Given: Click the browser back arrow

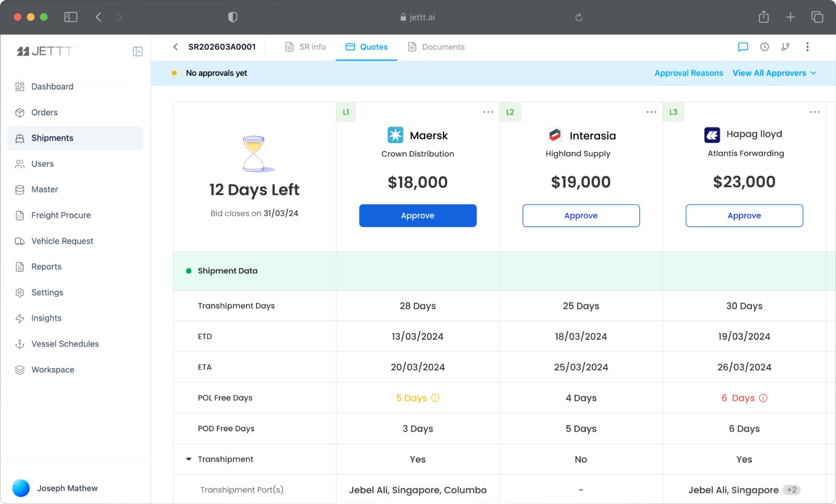Looking at the screenshot, I should [98, 17].
